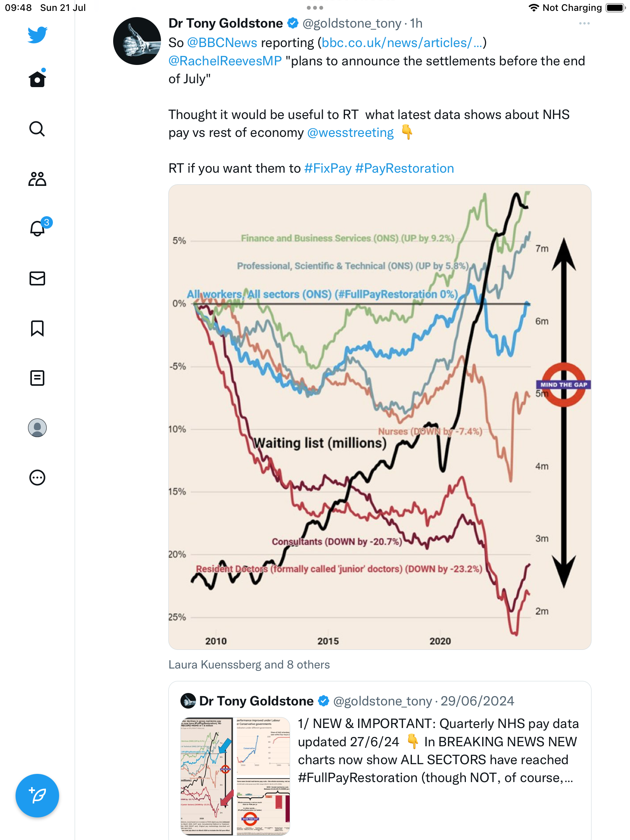Open Bookmarks icon in sidebar
630x840 pixels.
tap(37, 328)
